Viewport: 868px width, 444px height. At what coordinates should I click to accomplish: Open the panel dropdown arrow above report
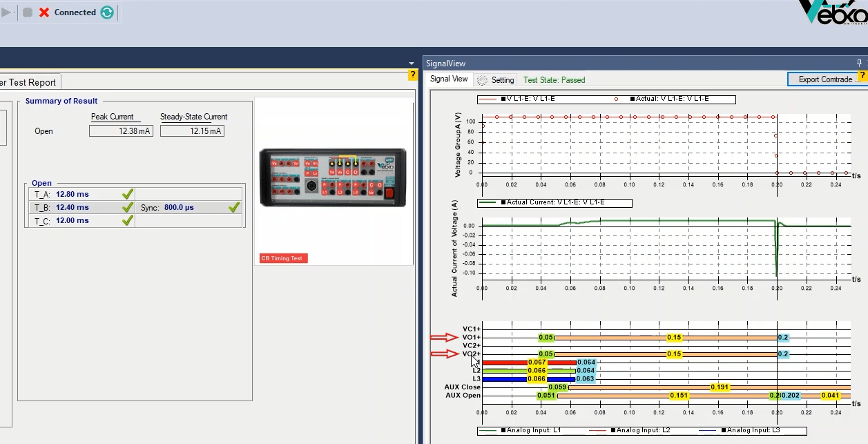click(412, 64)
